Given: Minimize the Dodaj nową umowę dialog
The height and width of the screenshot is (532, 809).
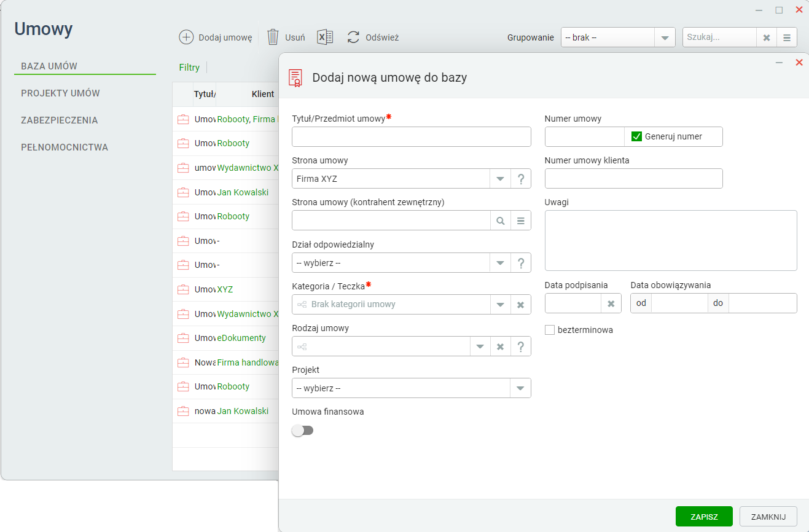Looking at the screenshot, I should click(779, 63).
